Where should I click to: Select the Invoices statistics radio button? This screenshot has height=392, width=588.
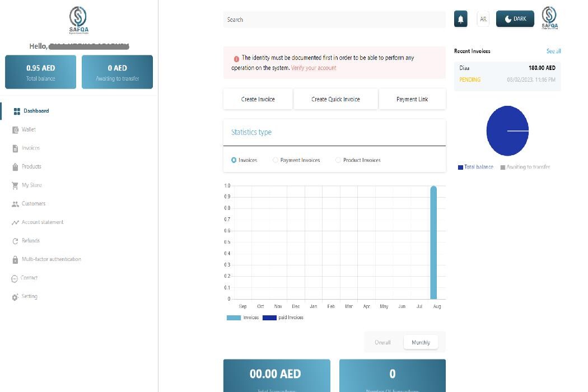234,160
